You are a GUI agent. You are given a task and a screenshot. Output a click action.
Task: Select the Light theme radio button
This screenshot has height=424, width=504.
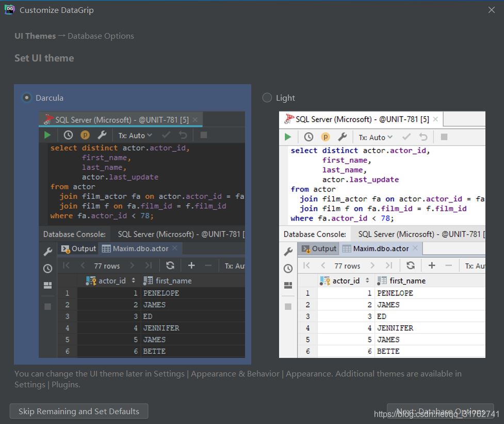[x=267, y=98]
